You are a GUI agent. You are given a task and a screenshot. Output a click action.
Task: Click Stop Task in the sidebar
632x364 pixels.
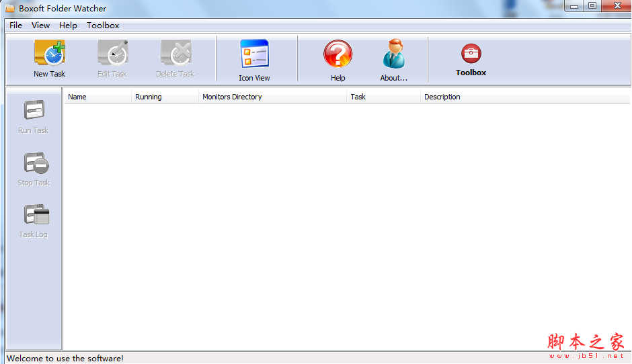click(34, 169)
